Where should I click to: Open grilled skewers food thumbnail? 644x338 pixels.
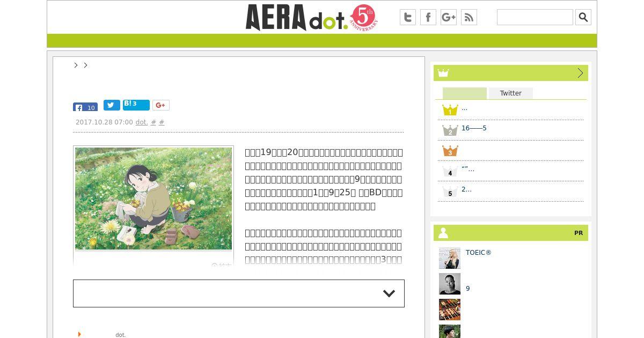[450, 310]
